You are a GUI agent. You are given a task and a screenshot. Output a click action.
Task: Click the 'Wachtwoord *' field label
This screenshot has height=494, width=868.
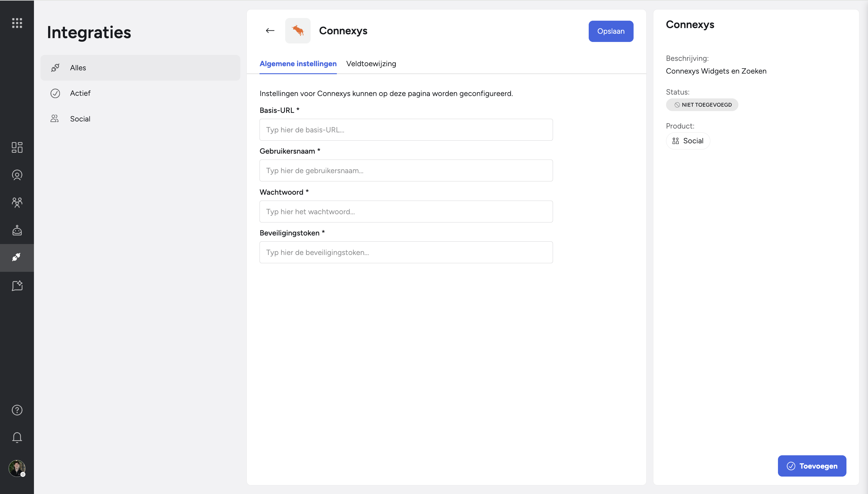pyautogui.click(x=284, y=192)
